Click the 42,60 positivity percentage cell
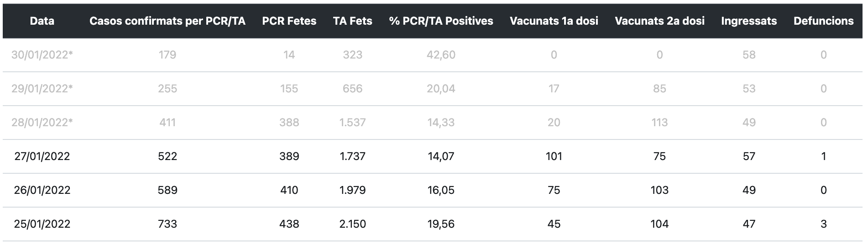 (x=441, y=55)
